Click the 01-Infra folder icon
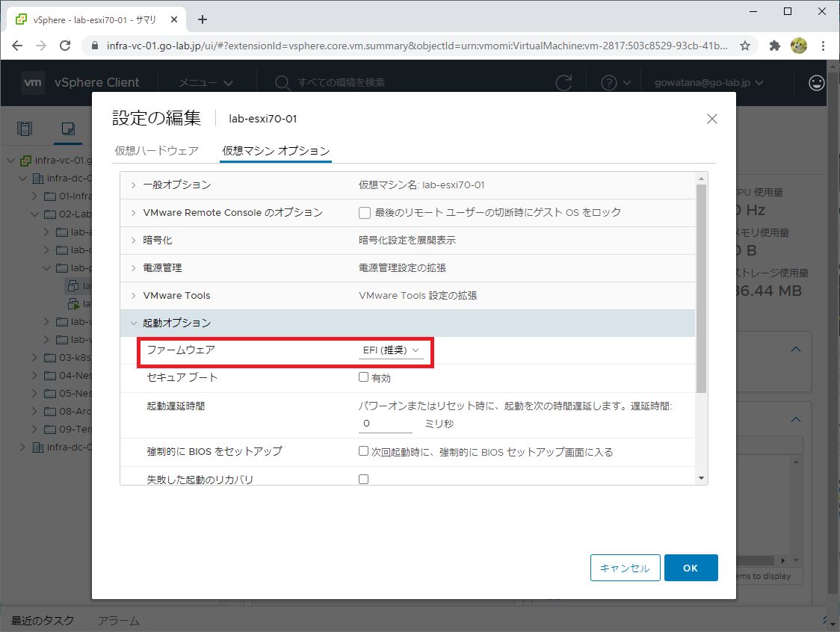This screenshot has height=632, width=840. [50, 196]
